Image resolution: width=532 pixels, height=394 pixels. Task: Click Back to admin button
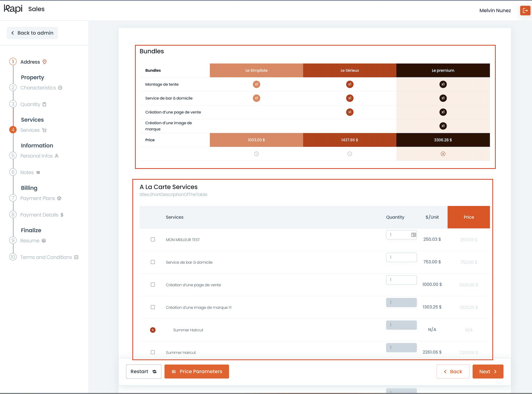click(32, 33)
